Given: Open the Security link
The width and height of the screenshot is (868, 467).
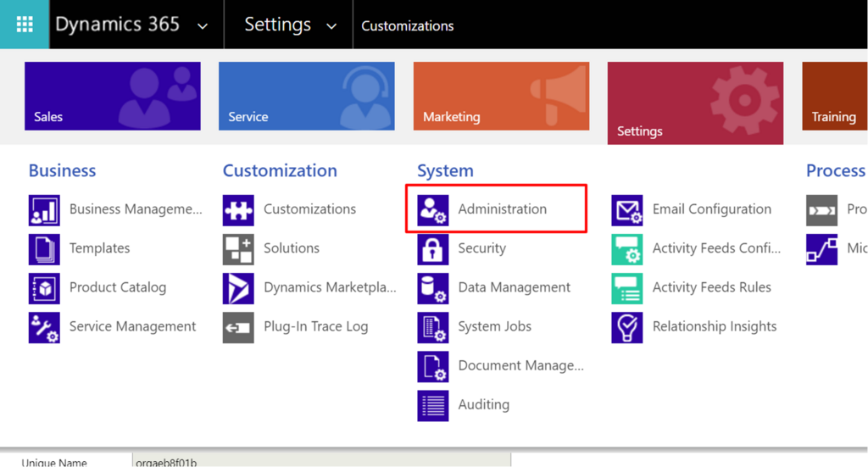Looking at the screenshot, I should click(x=481, y=248).
